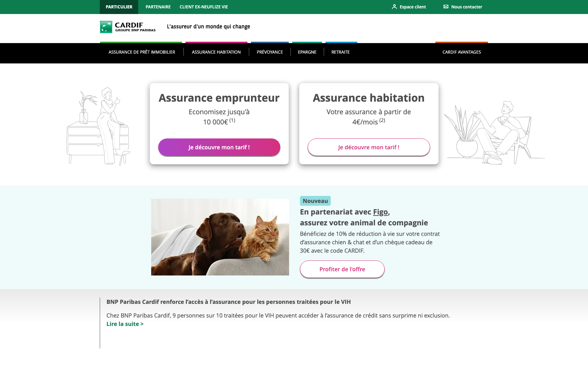Open the CLIENT EX-NEUFLIZE VIE section

(204, 7)
